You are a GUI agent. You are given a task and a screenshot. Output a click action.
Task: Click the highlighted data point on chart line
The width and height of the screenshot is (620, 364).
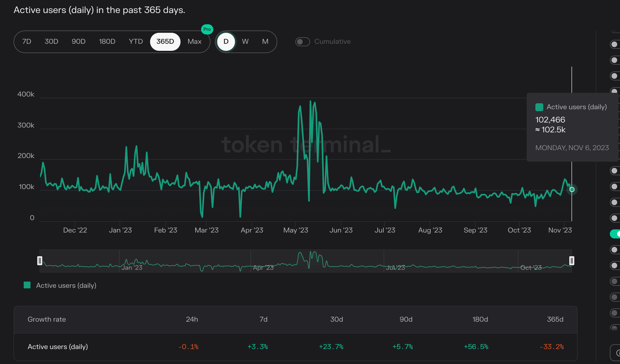572,189
